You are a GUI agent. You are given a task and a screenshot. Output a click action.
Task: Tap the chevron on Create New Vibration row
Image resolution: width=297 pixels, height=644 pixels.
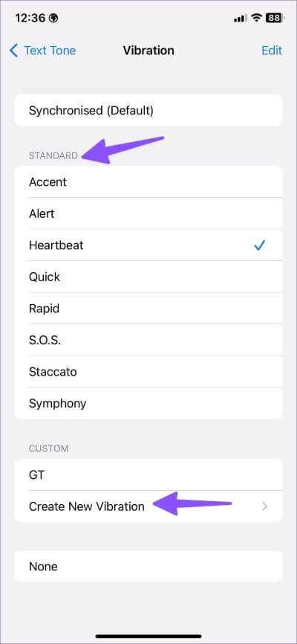coord(265,506)
